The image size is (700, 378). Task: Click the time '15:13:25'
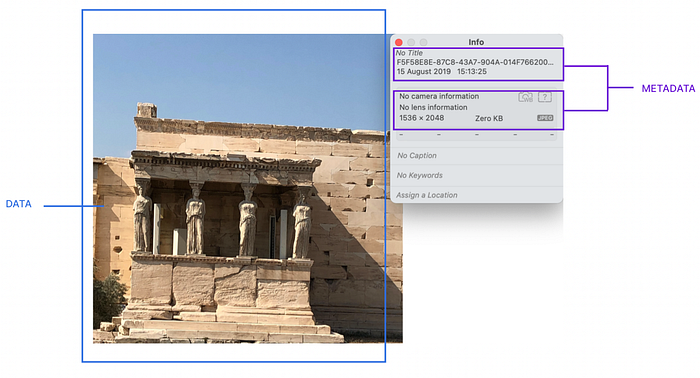[x=472, y=71]
